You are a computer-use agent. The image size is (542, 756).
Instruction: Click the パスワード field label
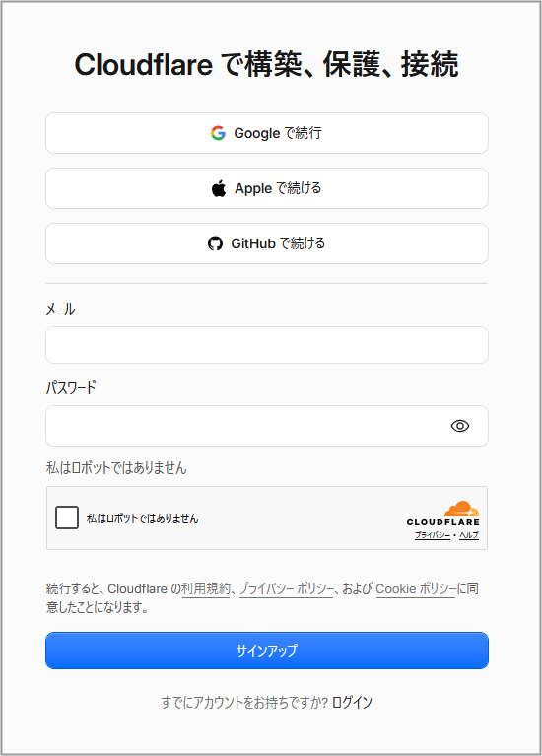coord(71,387)
